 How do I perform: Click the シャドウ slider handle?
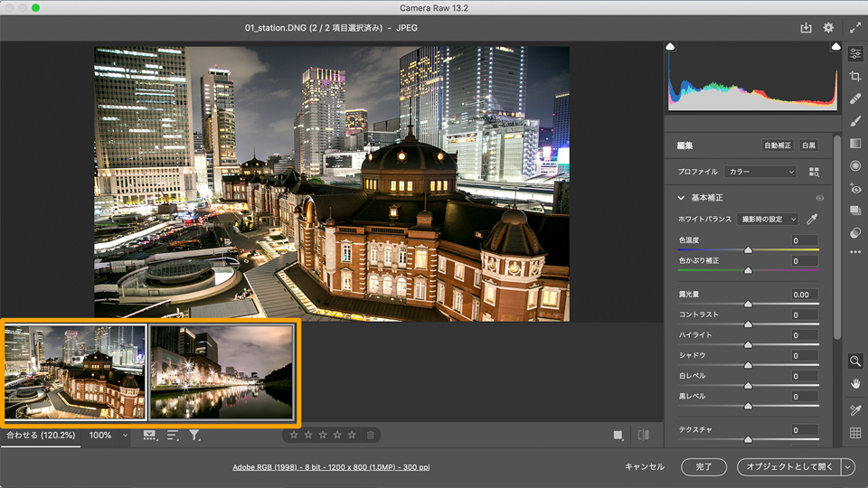click(748, 365)
